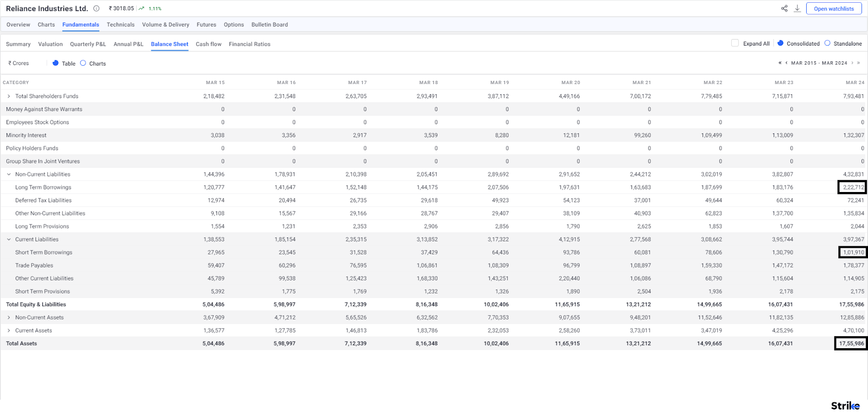868x416 pixels.
Task: Jump to first period with double-left arrow
Action: coord(780,63)
